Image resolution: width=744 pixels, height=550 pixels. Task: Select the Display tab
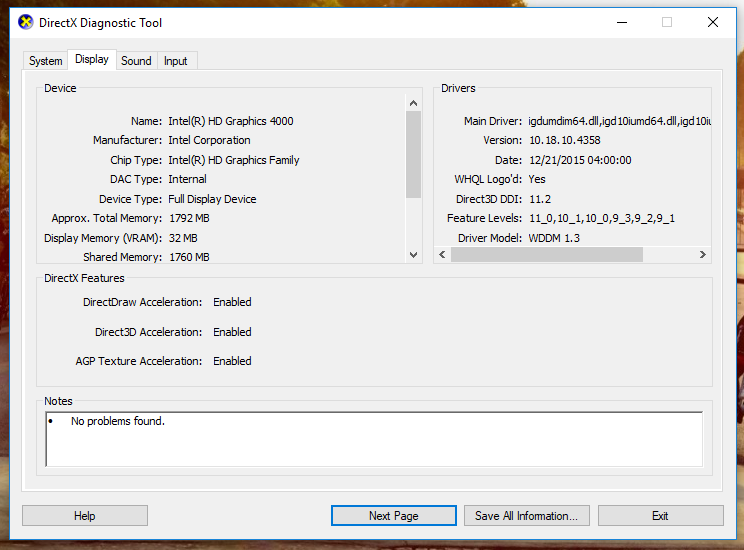(x=92, y=59)
